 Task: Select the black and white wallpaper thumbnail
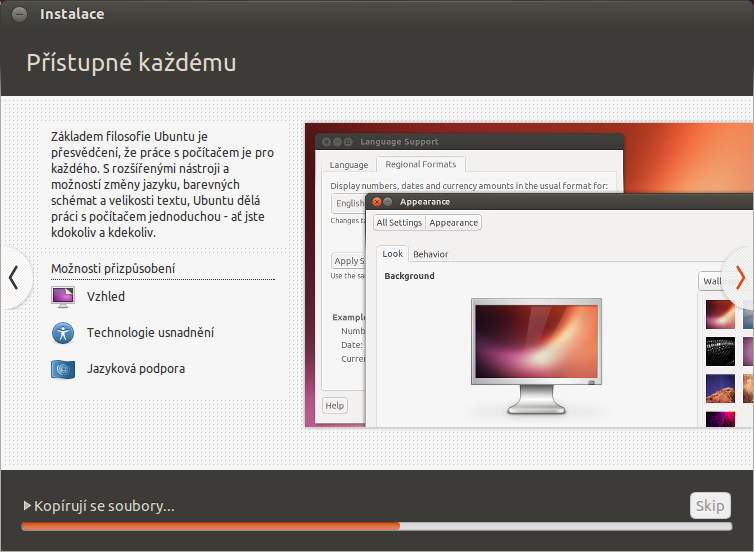pyautogui.click(x=720, y=351)
